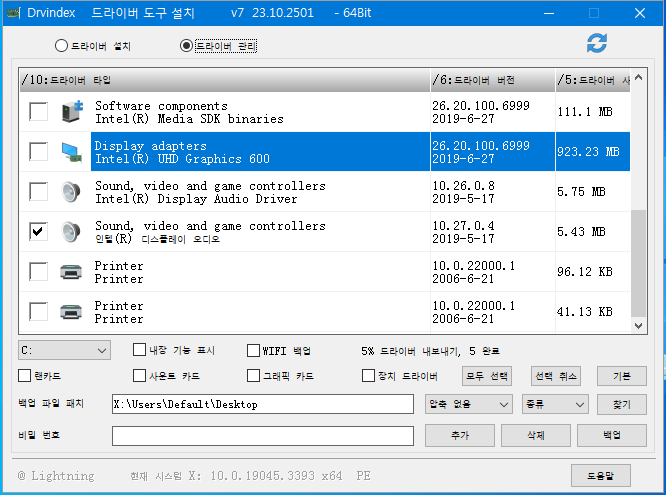
Task: Check the Intel Display Audio Driver checkbox
Action: point(38,192)
